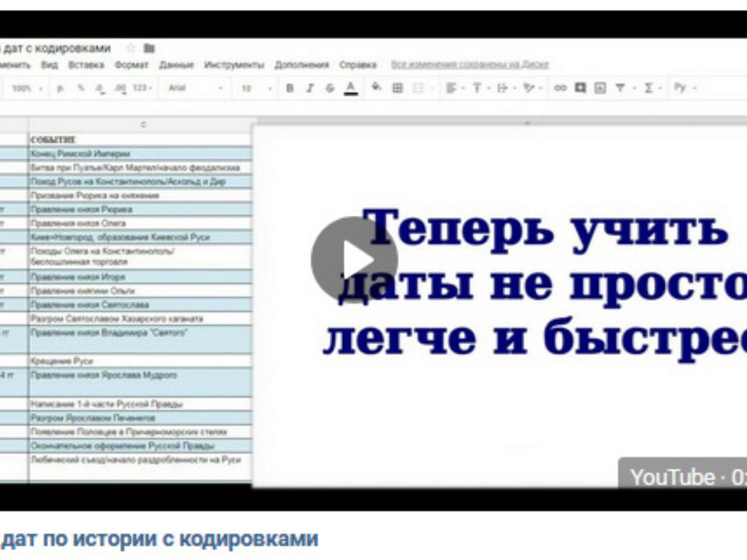Open the Arial font dropdown
Screen dimensions: 747x560
pyautogui.click(x=195, y=88)
